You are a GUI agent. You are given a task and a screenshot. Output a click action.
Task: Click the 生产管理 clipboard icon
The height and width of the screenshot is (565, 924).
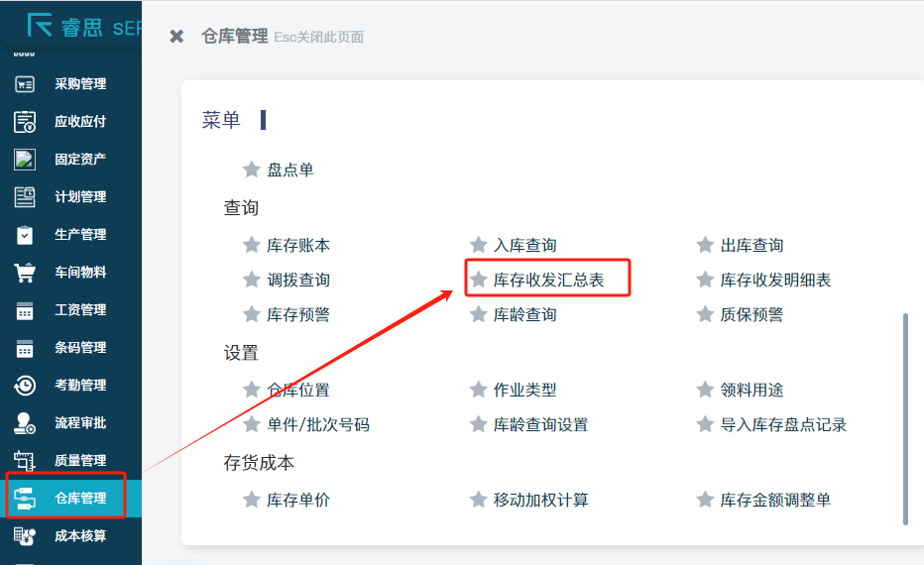[x=25, y=235]
